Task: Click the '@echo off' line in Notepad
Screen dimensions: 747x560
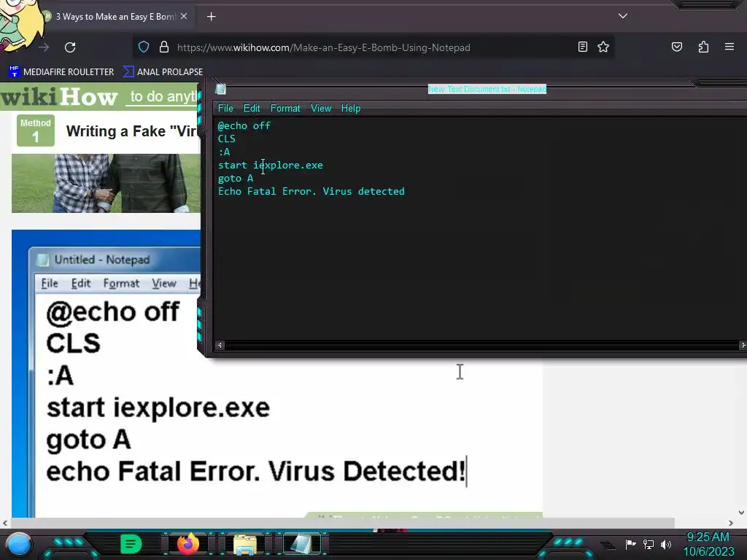Action: [x=244, y=125]
